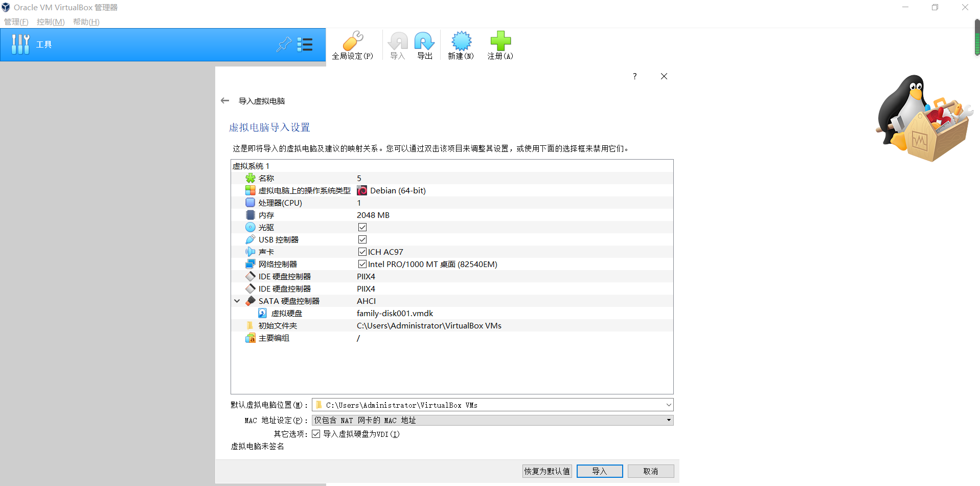
Task: Collapse the SATA 硬盘控制器 tree node
Action: coord(237,301)
